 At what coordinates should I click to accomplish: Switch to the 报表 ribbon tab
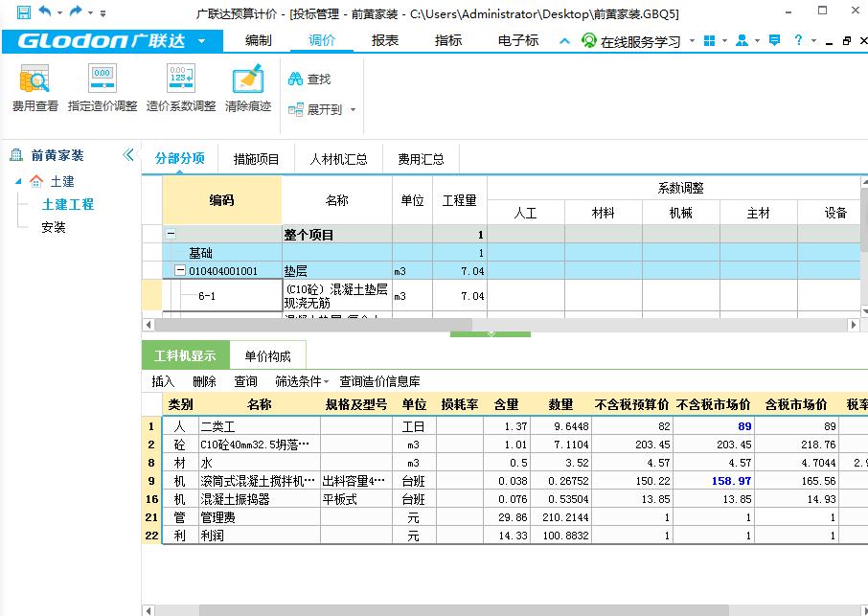(x=385, y=40)
